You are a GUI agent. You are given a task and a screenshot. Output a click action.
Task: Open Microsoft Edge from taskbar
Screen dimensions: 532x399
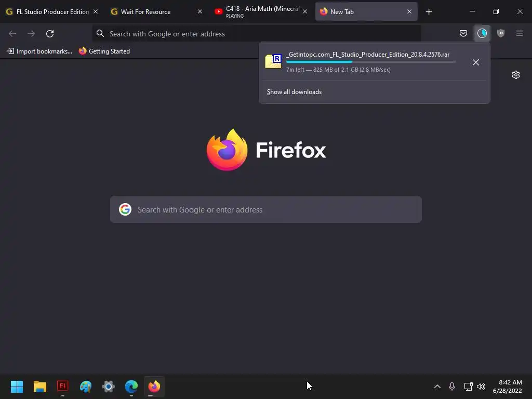pyautogui.click(x=131, y=387)
